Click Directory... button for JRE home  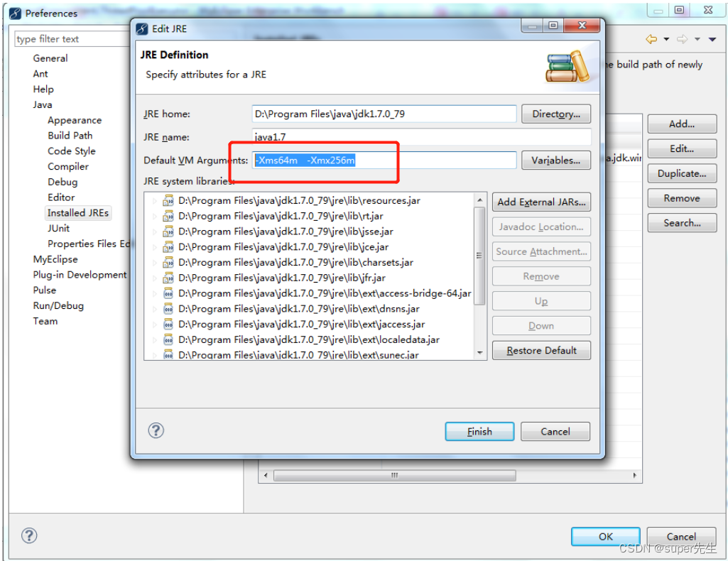[x=555, y=114]
